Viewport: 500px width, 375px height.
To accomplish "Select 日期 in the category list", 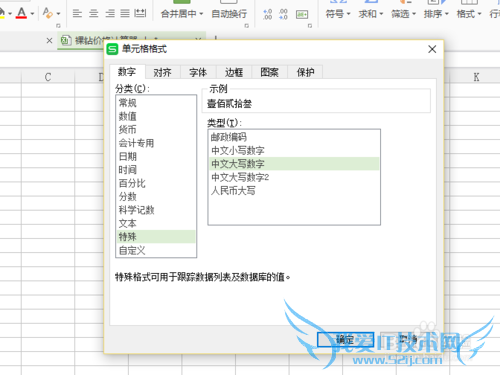I will click(156, 156).
